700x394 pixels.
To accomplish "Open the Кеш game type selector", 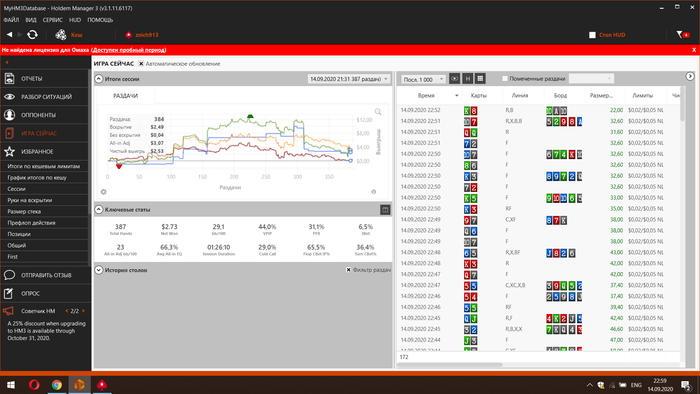I will (76, 34).
